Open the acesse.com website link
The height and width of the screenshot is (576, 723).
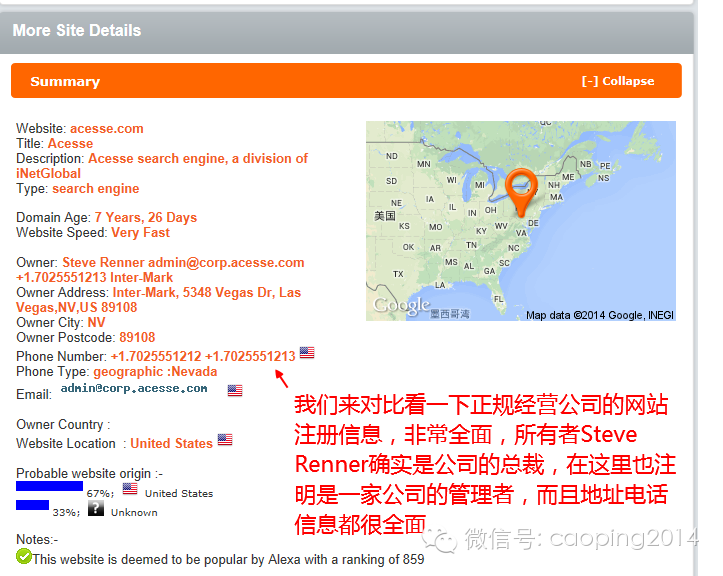[x=107, y=128]
